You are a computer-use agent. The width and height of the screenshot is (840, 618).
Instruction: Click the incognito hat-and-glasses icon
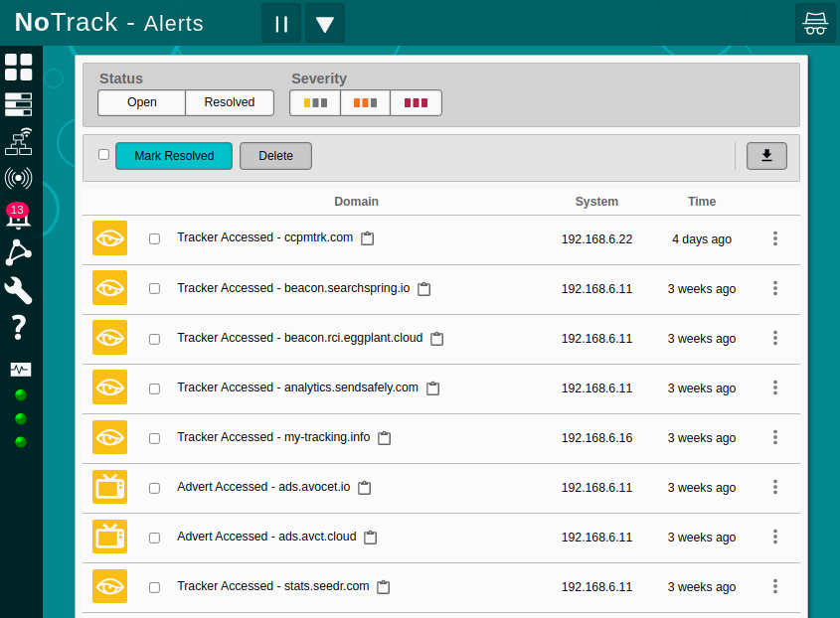815,23
